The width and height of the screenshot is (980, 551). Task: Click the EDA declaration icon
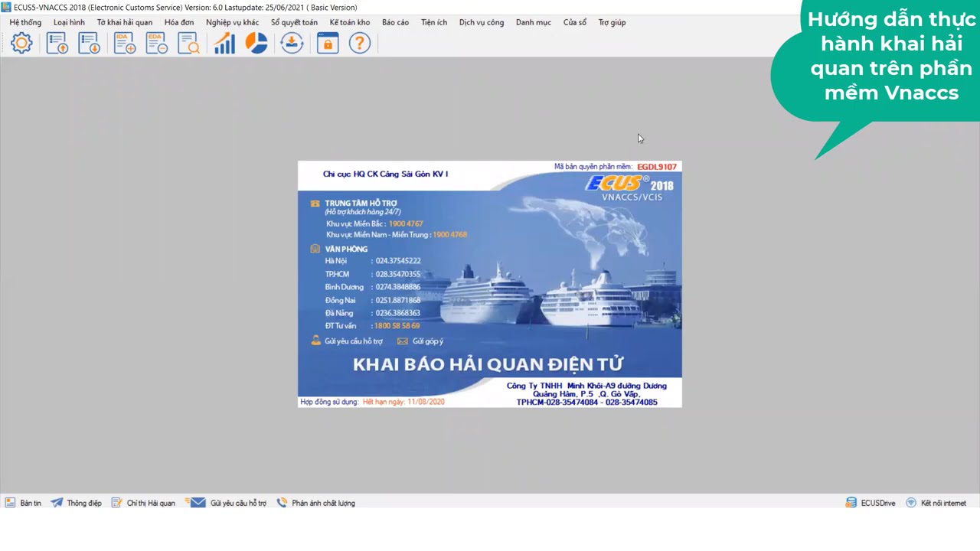tap(157, 43)
